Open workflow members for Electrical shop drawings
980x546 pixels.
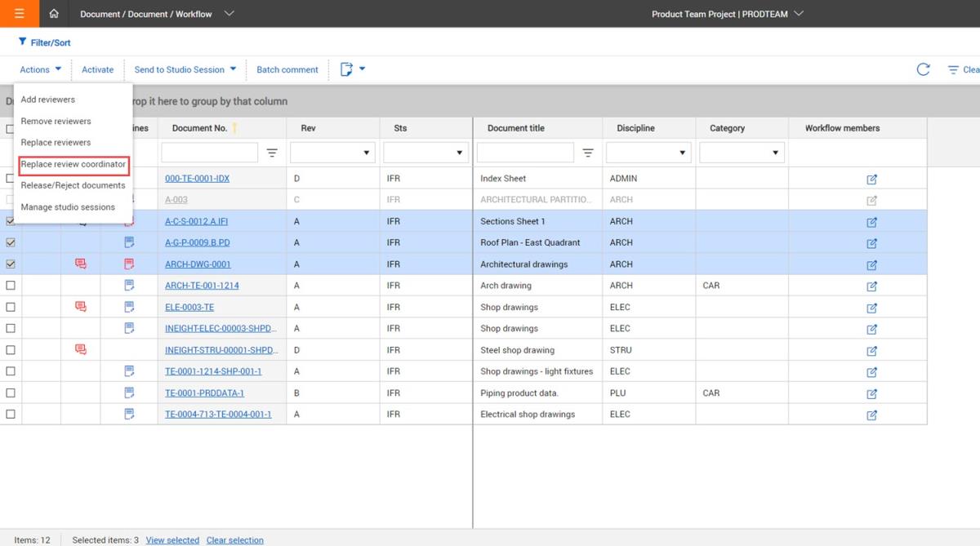coord(871,415)
